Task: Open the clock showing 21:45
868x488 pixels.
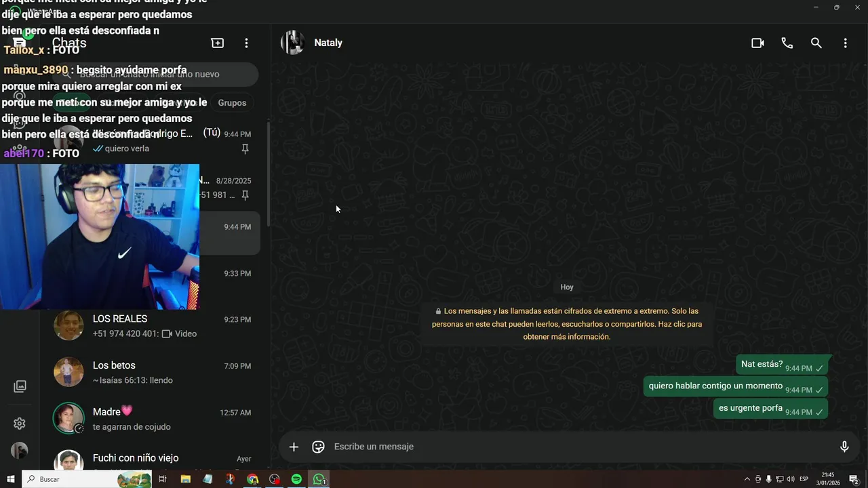Action: (828, 479)
